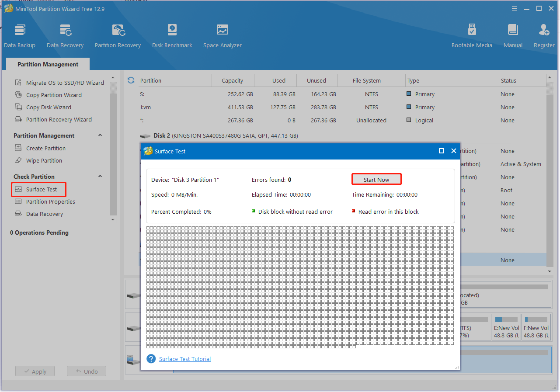Viewport: 560px width, 392px height.
Task: Open Data Recovery from top toolbar
Action: pyautogui.click(x=65, y=36)
